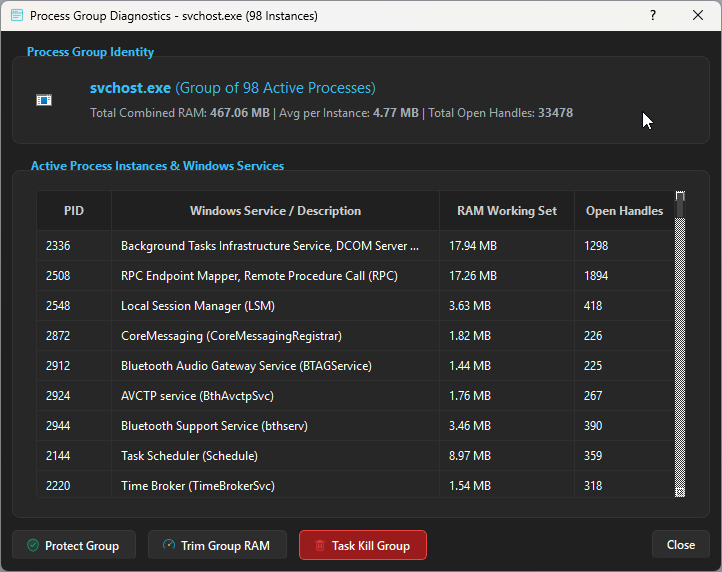Click the Process Group Identity heading
The image size is (722, 572).
click(90, 52)
